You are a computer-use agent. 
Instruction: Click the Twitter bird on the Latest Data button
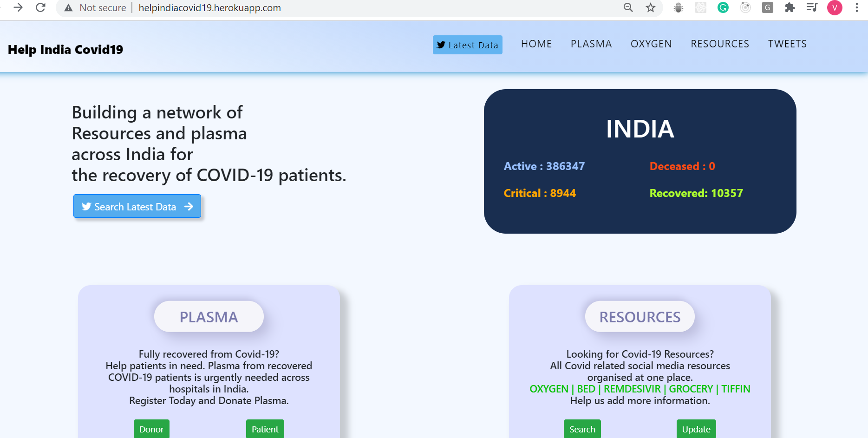click(x=441, y=45)
